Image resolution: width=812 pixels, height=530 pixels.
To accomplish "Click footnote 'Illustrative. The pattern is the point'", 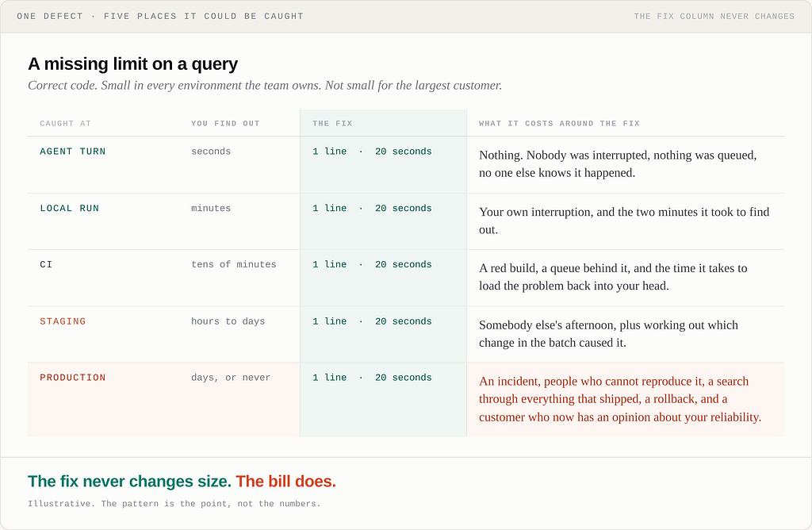I will (174, 504).
